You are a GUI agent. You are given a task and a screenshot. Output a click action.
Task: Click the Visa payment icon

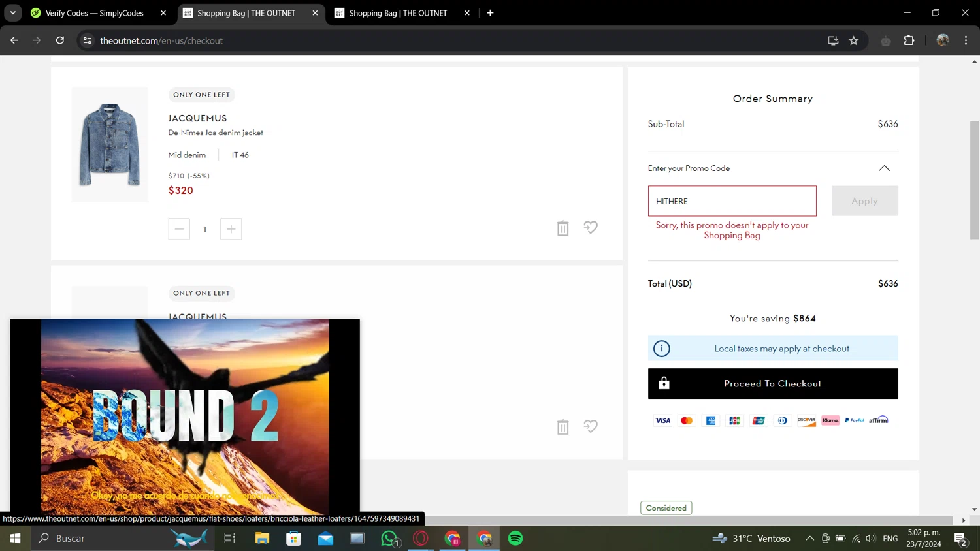click(662, 420)
